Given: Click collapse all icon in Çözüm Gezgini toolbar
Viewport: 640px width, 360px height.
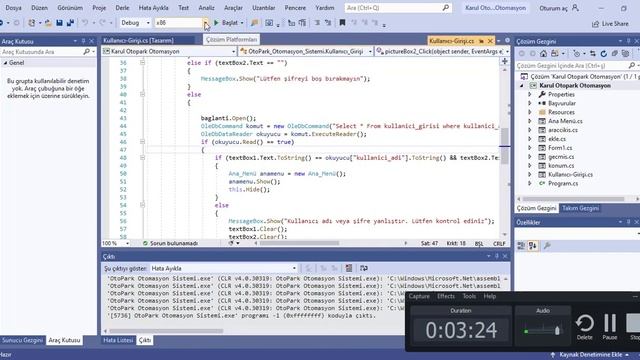Looking at the screenshot, I should [x=614, y=53].
